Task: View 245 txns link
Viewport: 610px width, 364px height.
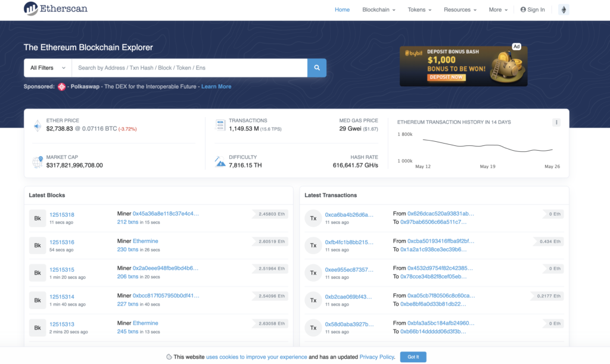Action: coord(127,332)
